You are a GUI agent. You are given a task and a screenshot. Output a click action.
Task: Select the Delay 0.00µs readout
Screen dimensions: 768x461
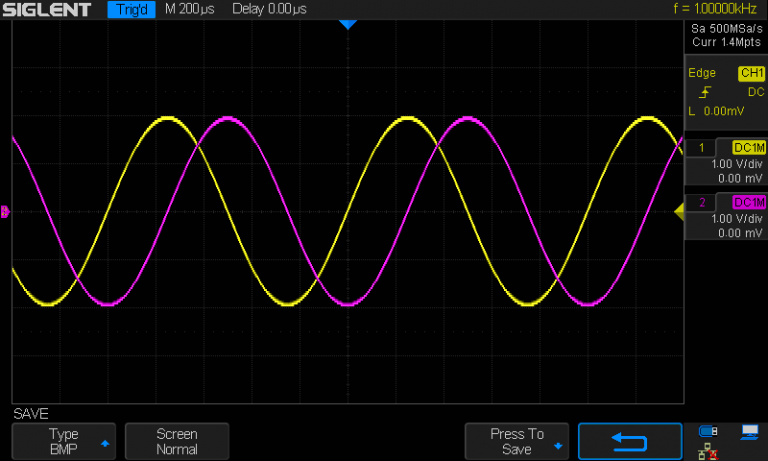[269, 9]
